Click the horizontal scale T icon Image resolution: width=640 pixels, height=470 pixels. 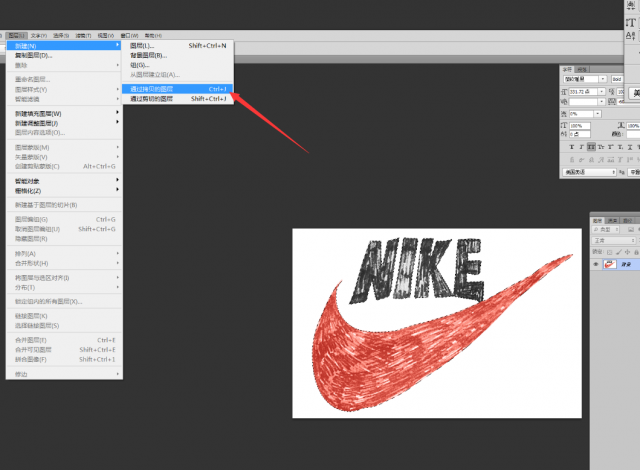coord(621,125)
